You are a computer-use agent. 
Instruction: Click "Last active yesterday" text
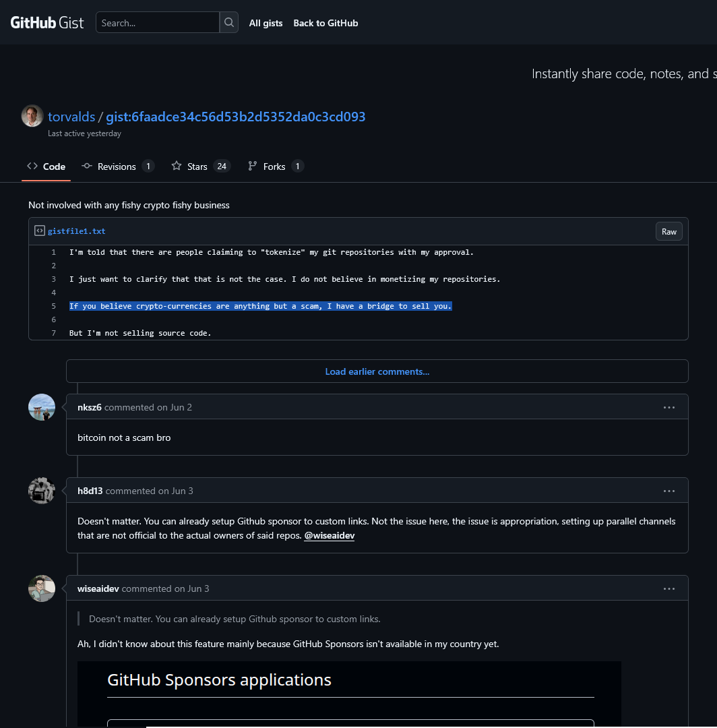[x=84, y=133]
